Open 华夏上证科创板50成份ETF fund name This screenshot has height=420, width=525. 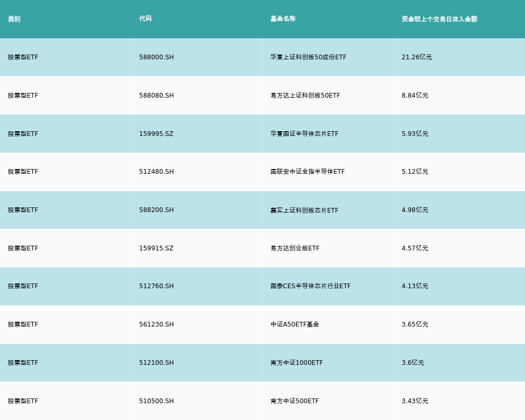[308, 57]
